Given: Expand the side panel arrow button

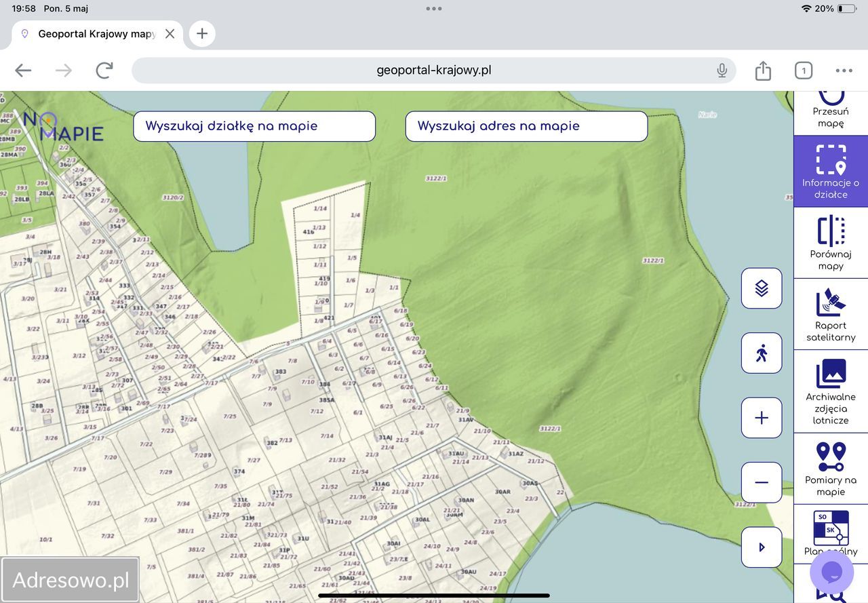Looking at the screenshot, I should (x=762, y=547).
